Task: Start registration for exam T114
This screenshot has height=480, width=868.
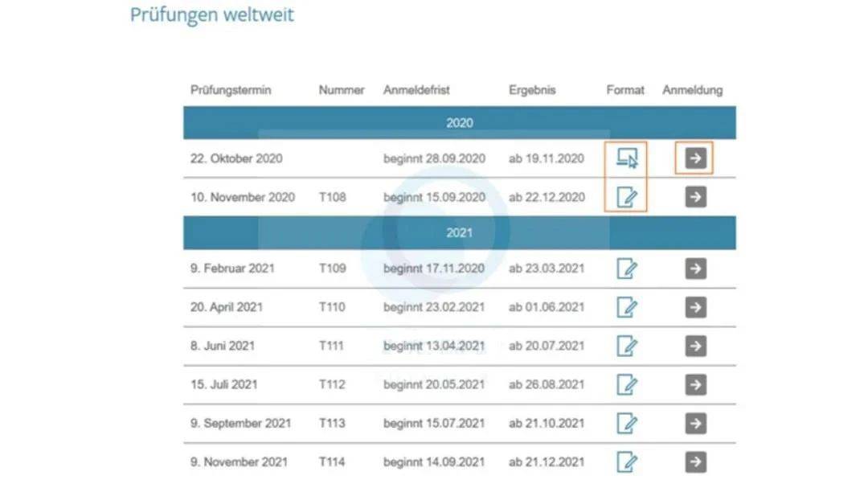Action: [x=695, y=462]
